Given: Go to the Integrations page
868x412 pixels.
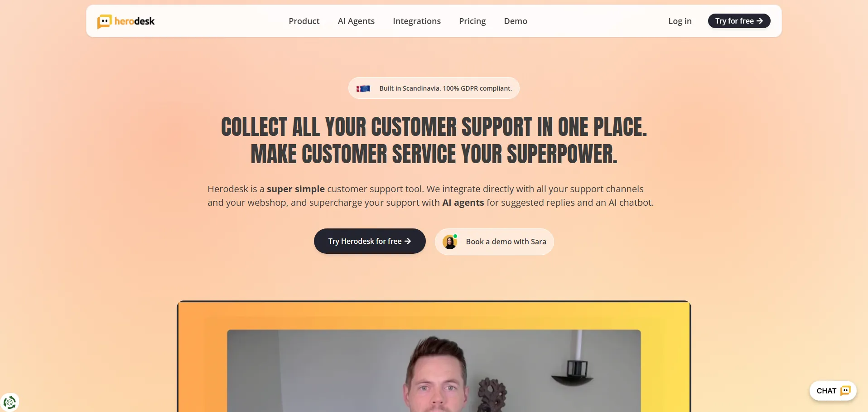Looking at the screenshot, I should (x=417, y=21).
